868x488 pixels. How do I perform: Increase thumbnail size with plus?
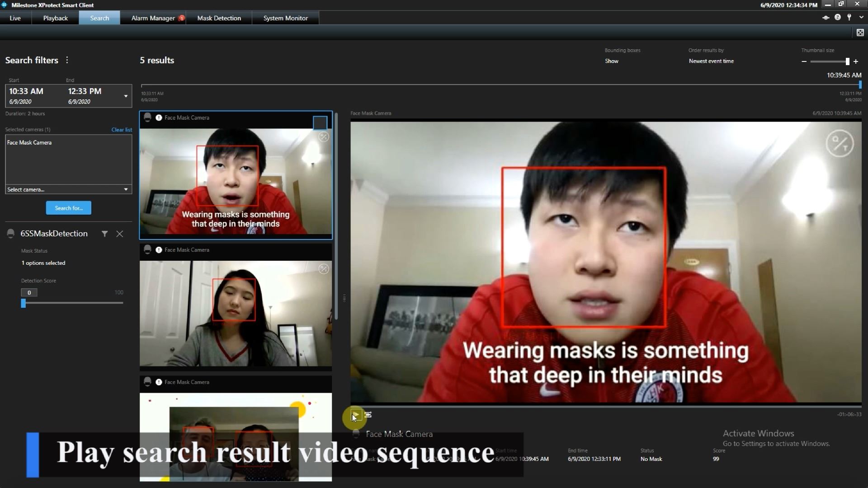coord(856,61)
